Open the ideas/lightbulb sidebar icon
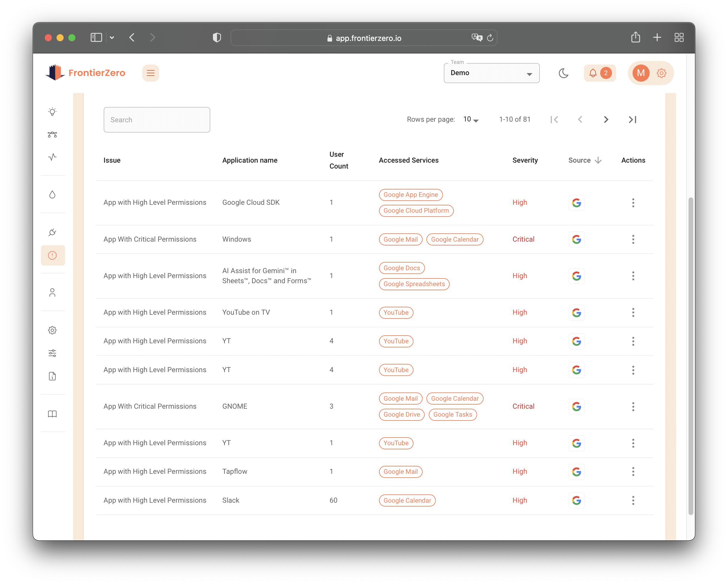This screenshot has width=728, height=584. pyautogui.click(x=53, y=111)
